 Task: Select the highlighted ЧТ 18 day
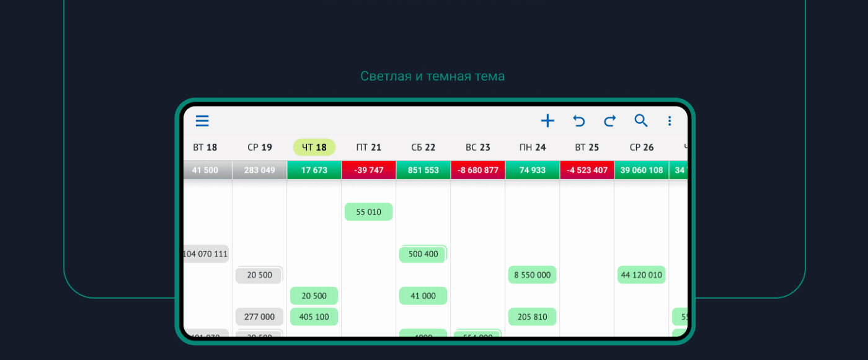coord(314,147)
